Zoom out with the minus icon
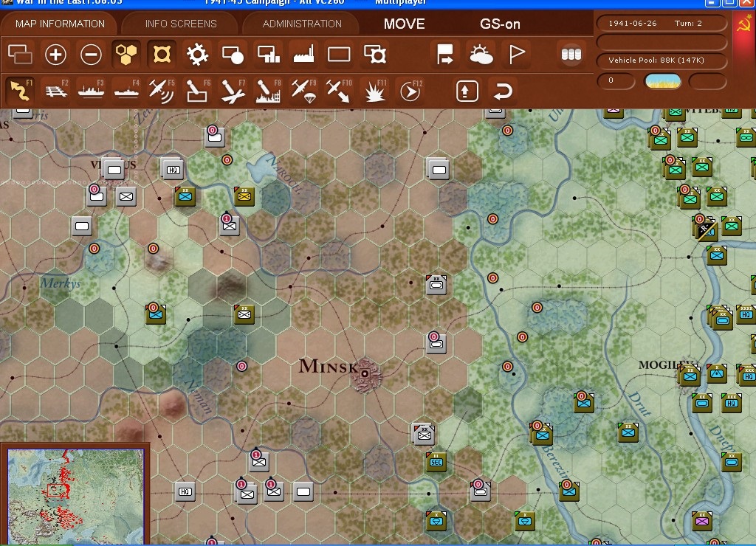Screen dimensions: 756x546 91,54
